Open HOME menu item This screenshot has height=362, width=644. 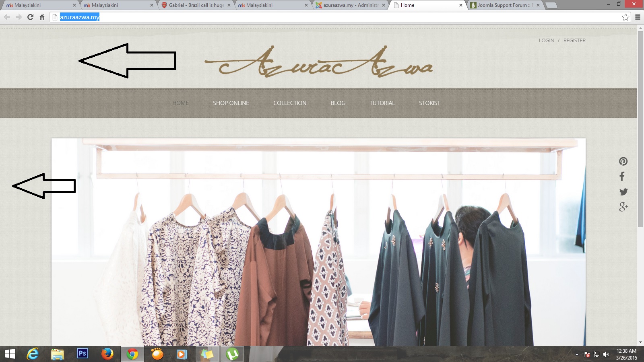tap(181, 103)
